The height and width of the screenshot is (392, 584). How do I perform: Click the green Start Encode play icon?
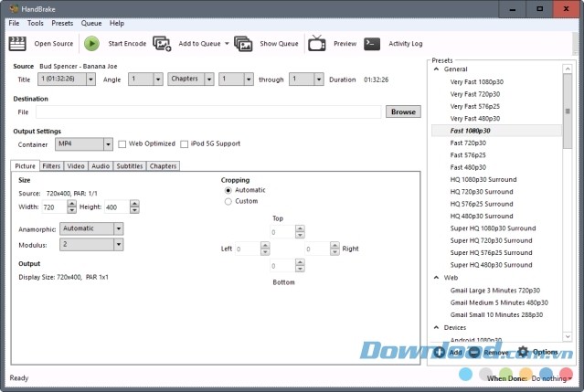click(x=91, y=44)
